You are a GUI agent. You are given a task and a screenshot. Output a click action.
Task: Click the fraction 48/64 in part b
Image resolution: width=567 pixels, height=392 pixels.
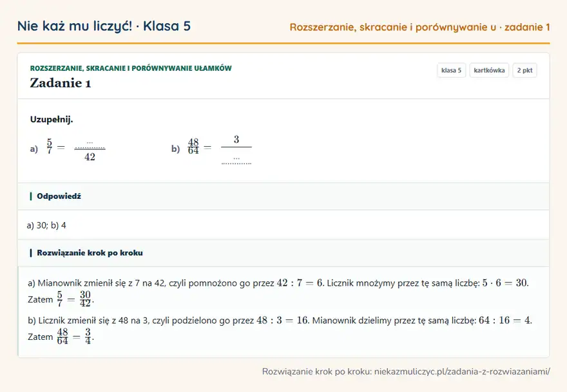tap(193, 146)
